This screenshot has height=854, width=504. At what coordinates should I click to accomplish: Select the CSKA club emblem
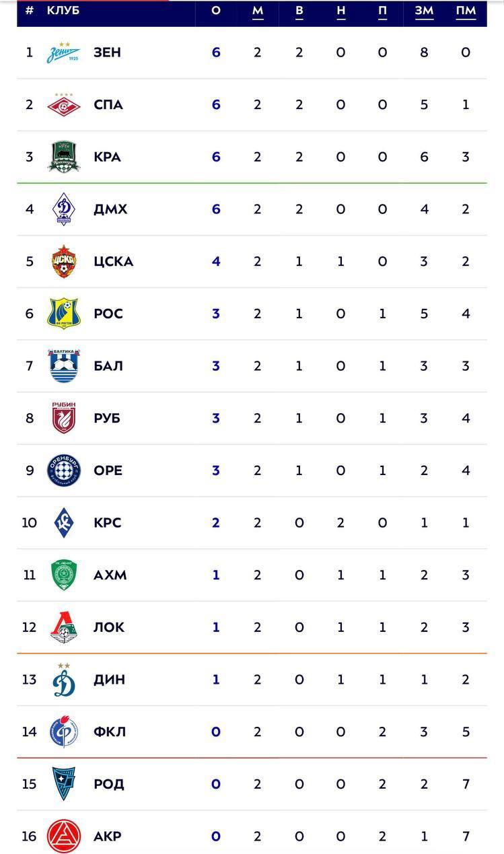tap(63, 261)
